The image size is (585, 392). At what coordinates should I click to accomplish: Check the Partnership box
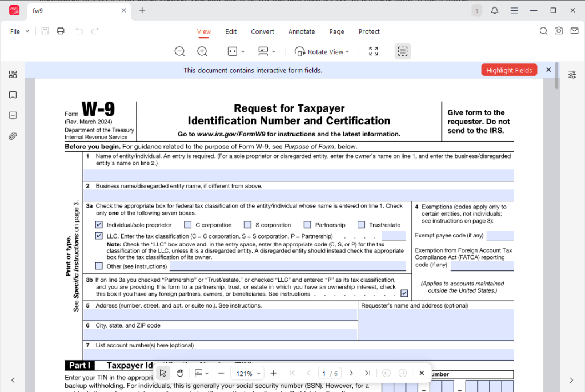(x=307, y=225)
